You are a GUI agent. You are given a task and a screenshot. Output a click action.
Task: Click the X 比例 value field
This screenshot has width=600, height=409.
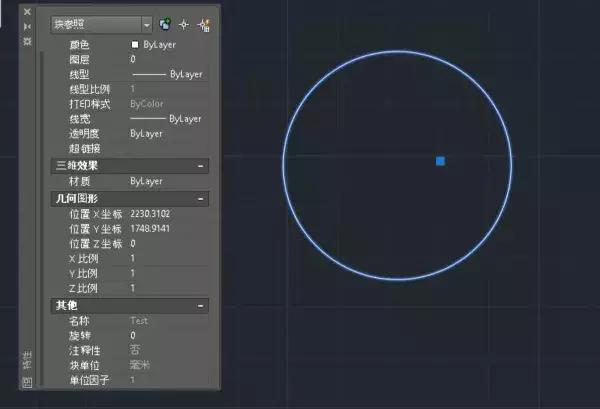(x=169, y=259)
